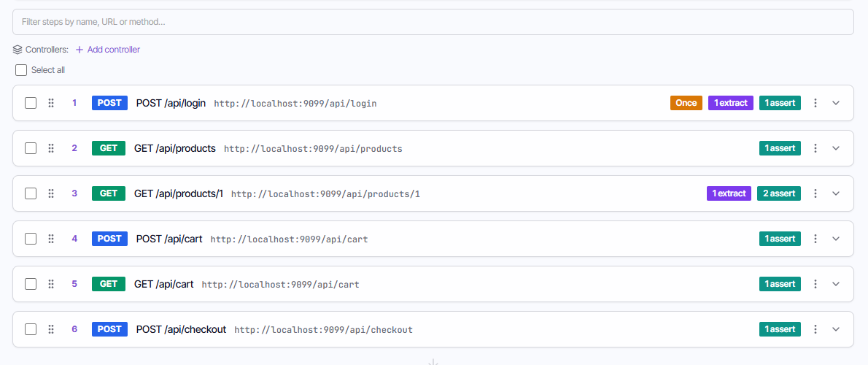Click the POST method badge on login step

(x=109, y=103)
